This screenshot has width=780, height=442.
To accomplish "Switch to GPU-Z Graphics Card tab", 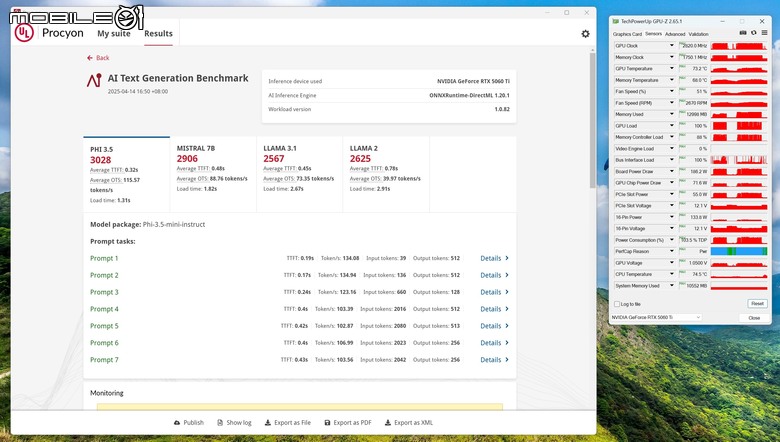I will (627, 34).
